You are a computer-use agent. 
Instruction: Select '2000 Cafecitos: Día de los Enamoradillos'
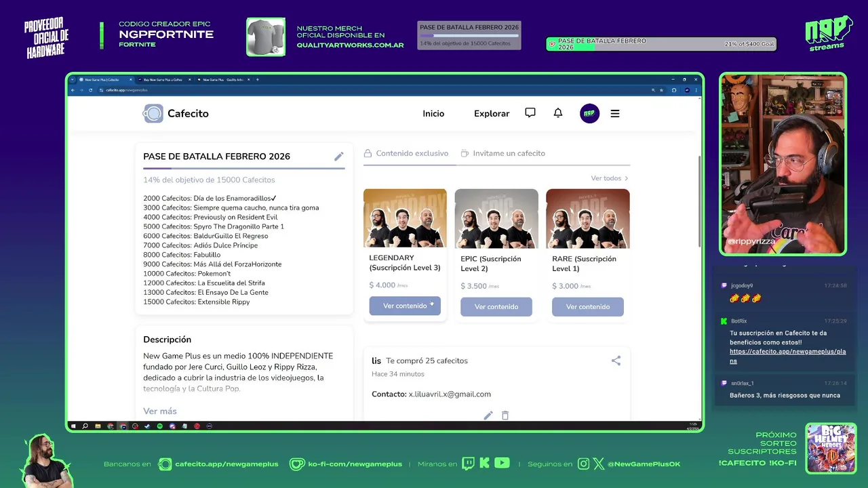point(210,198)
